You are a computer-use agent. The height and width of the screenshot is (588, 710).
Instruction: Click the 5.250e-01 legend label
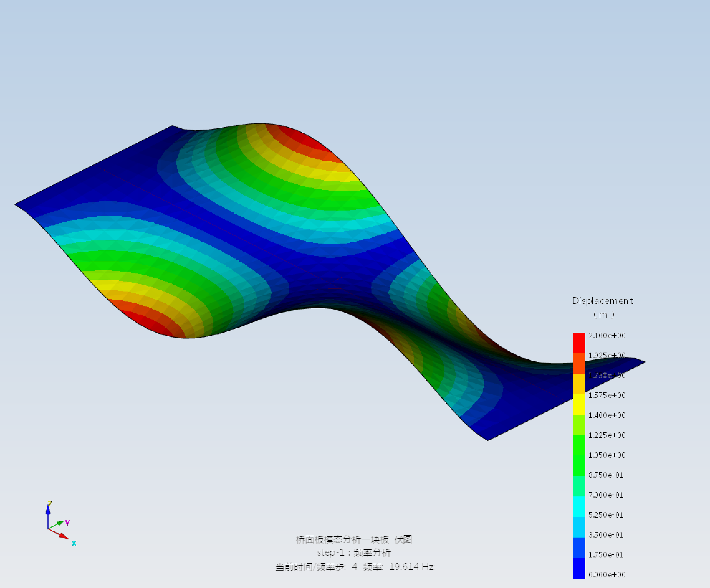(x=606, y=515)
